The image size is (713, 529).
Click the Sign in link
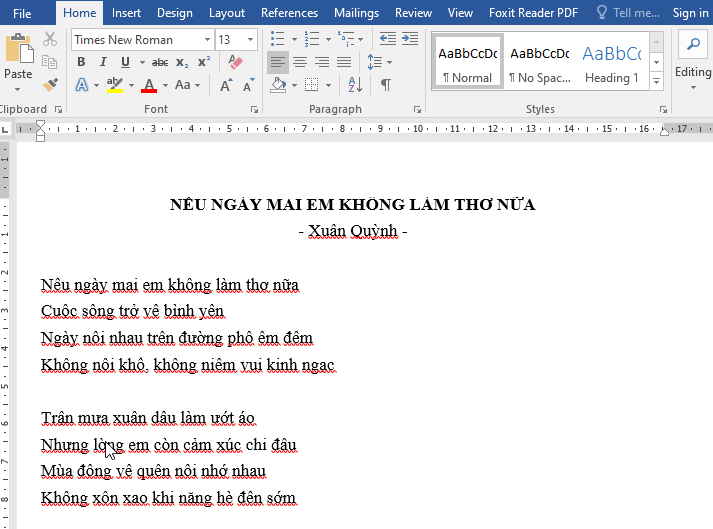tap(690, 13)
